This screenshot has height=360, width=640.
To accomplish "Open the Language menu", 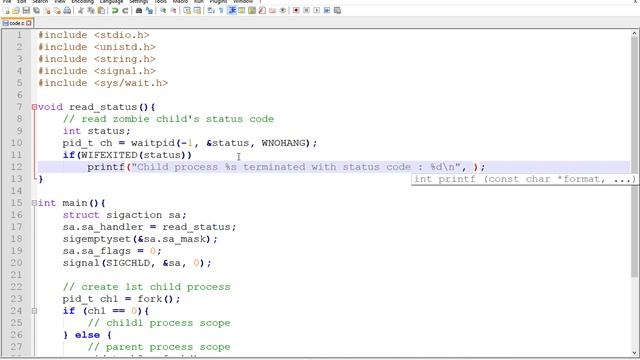I will click(111, 2).
